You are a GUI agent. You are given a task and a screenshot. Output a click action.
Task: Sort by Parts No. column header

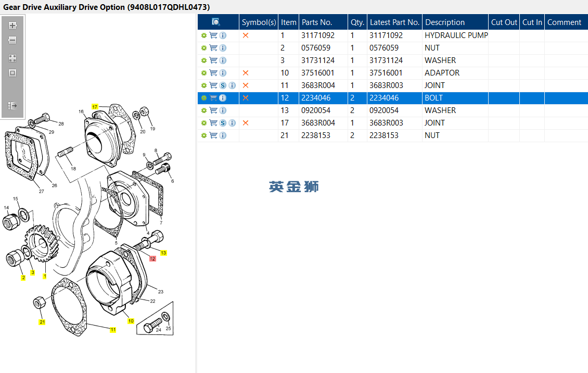tap(316, 22)
